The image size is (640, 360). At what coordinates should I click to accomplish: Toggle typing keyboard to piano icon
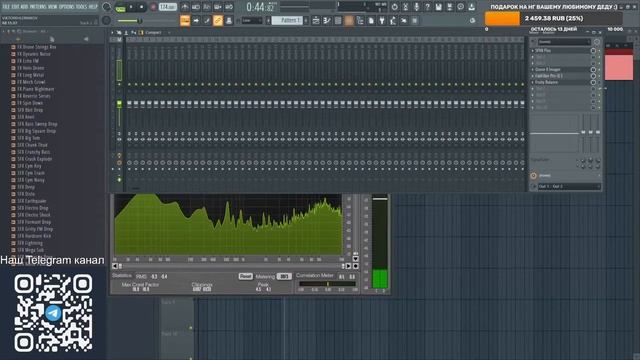point(185,20)
